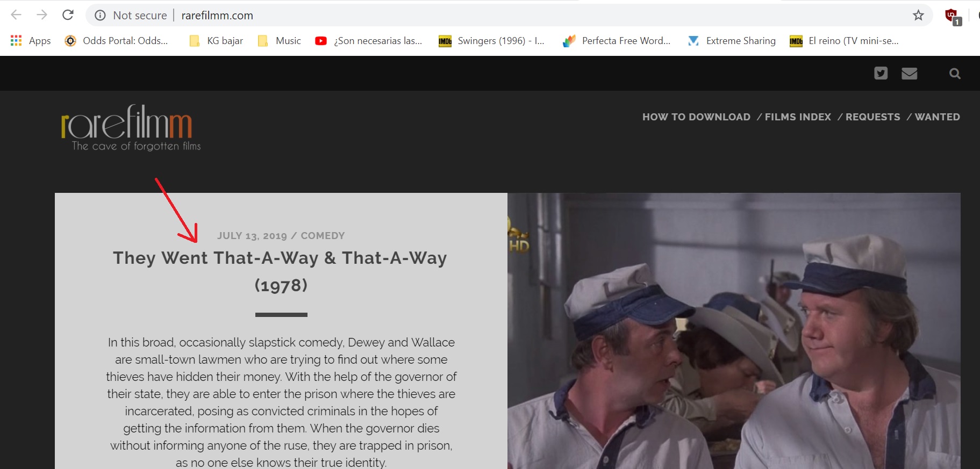Open the site info 'Not secure' icon
This screenshot has width=980, height=469.
click(100, 16)
